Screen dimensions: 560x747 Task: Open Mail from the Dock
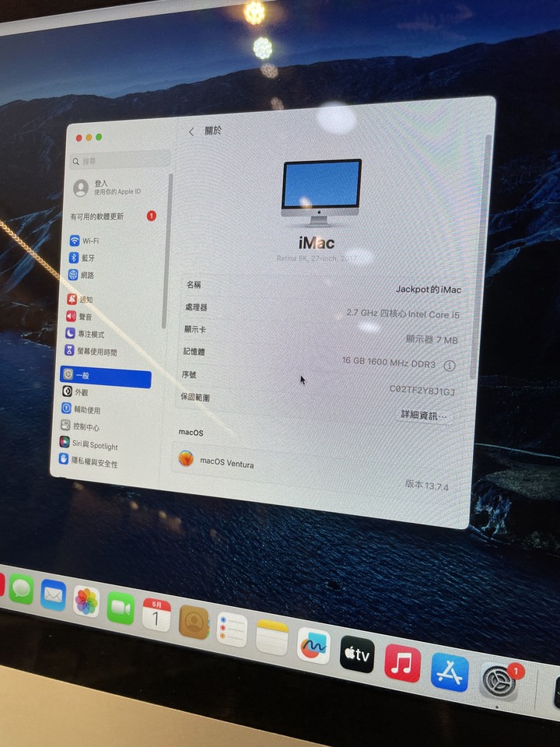53,595
